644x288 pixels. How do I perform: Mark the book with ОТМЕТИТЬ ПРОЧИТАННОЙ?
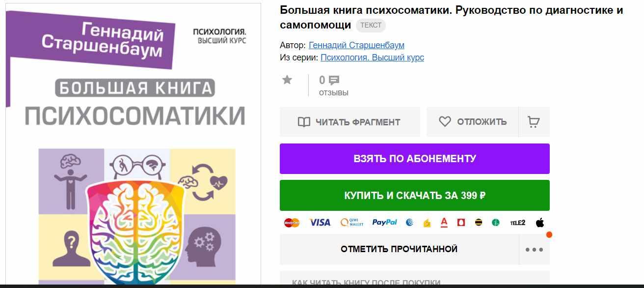399,249
